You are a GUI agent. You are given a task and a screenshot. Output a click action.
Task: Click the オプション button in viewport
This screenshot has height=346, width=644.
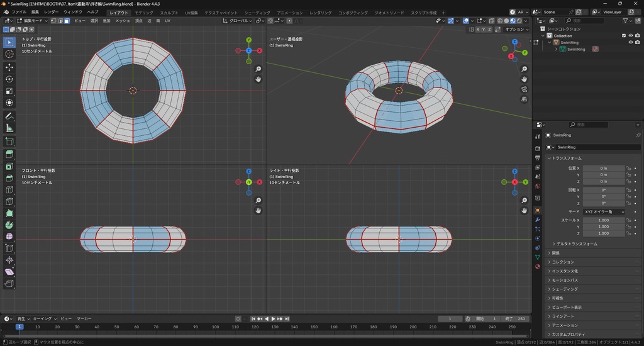(516, 29)
